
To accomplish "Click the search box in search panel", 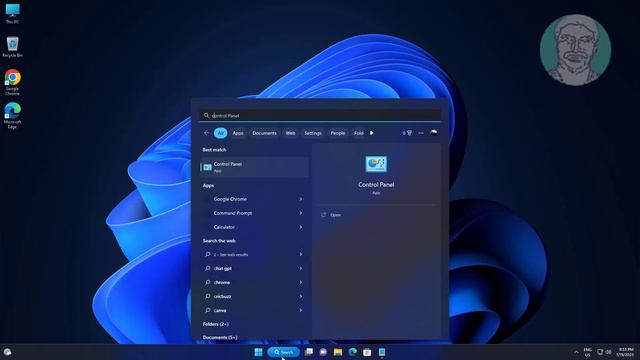I will pos(320,116).
